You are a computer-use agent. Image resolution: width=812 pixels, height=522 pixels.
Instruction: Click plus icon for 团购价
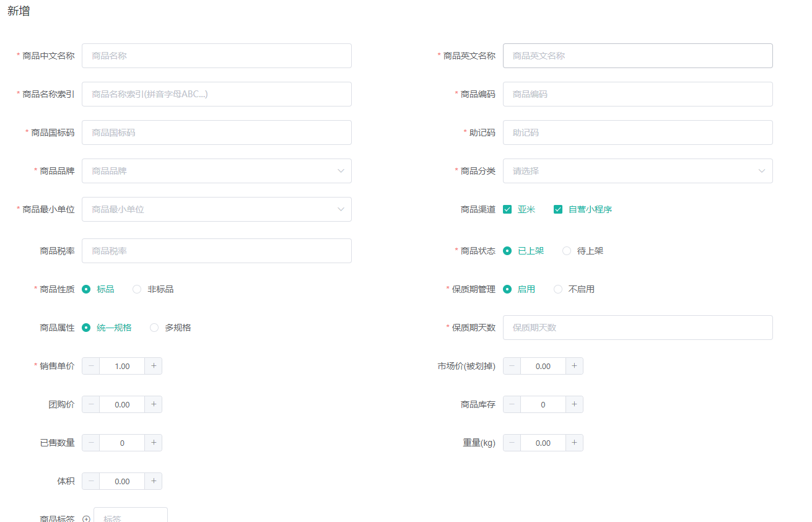[154, 404]
